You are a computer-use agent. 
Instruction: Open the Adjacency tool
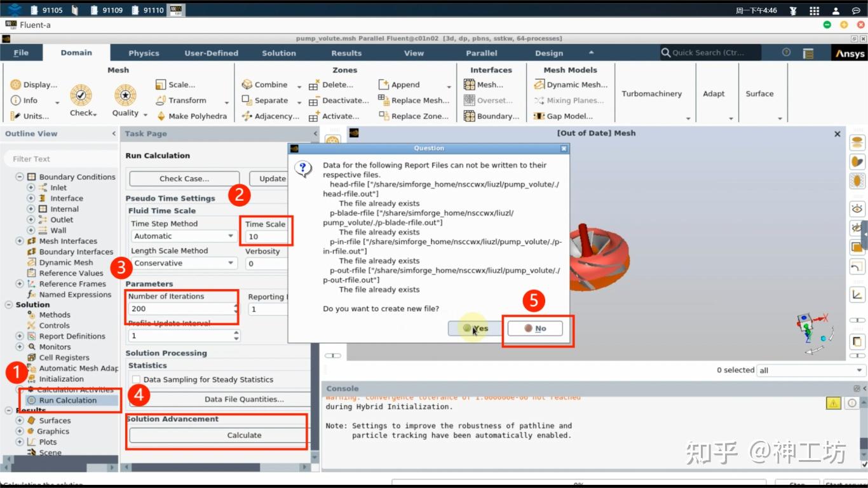point(270,116)
